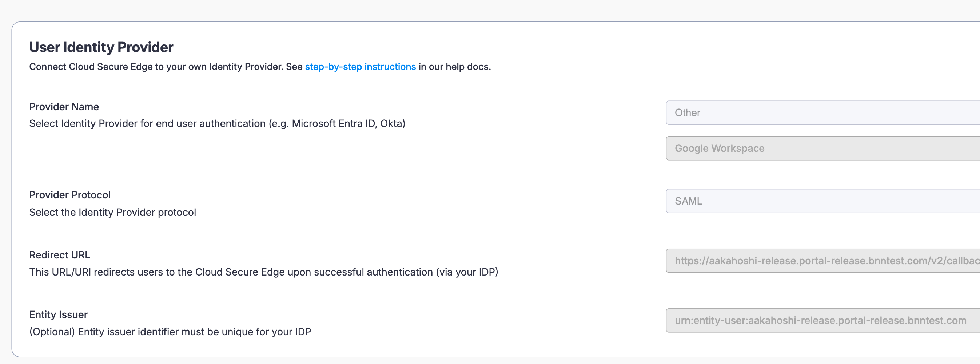The image size is (980, 364).
Task: Click the "in our help docs" text
Action: (455, 67)
